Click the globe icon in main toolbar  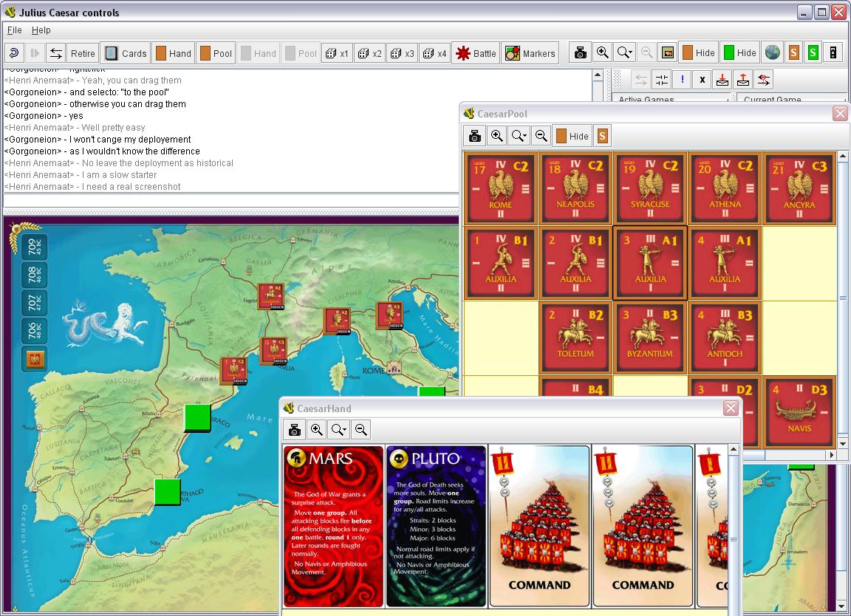click(772, 52)
